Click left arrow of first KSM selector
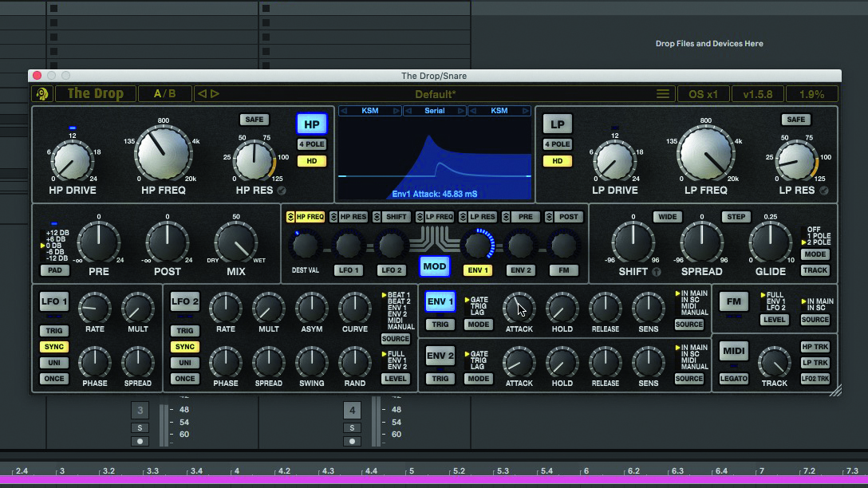The width and height of the screenshot is (868, 488). [x=344, y=111]
